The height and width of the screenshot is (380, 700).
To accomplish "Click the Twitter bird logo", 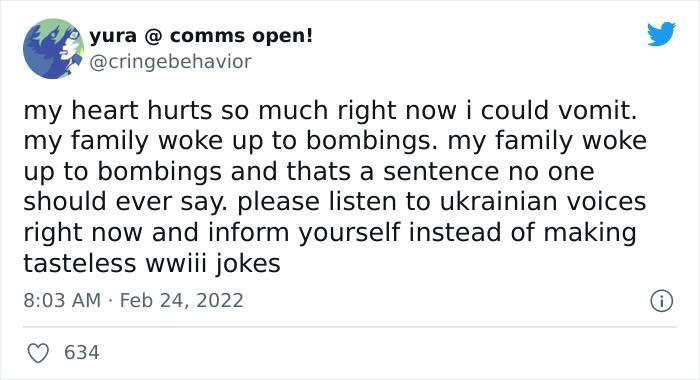I will coord(661,34).
